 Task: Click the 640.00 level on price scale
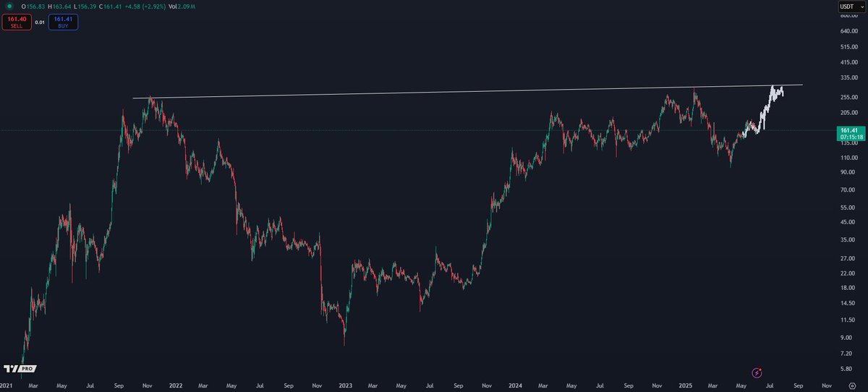point(849,31)
